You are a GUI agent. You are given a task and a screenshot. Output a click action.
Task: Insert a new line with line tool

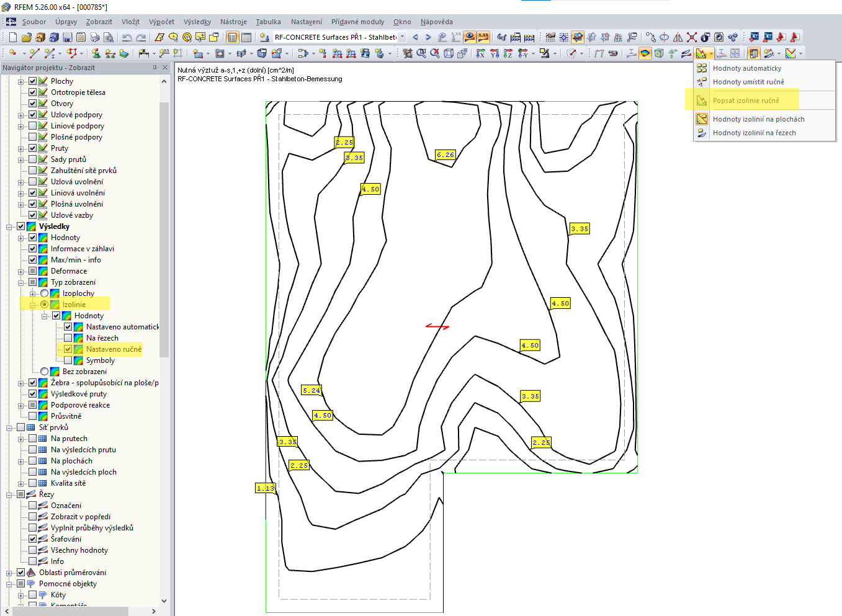(x=35, y=53)
